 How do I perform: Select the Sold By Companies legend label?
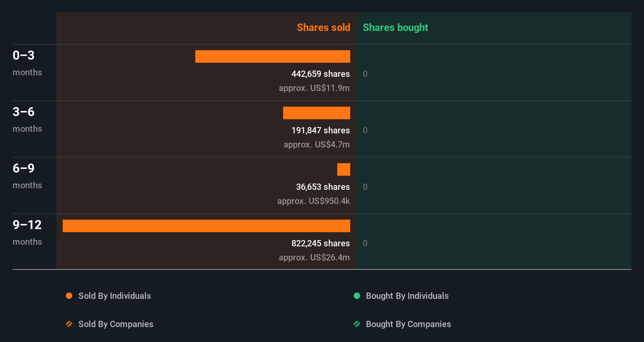coord(116,324)
